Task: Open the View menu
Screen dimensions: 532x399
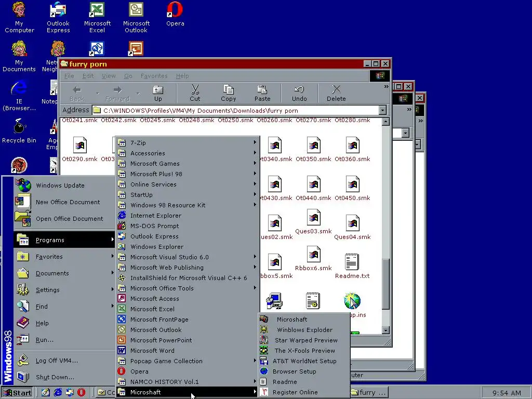Action: 109,76
